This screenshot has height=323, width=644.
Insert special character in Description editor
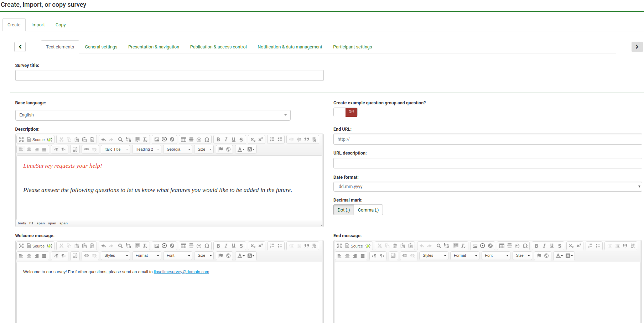pyautogui.click(x=207, y=140)
